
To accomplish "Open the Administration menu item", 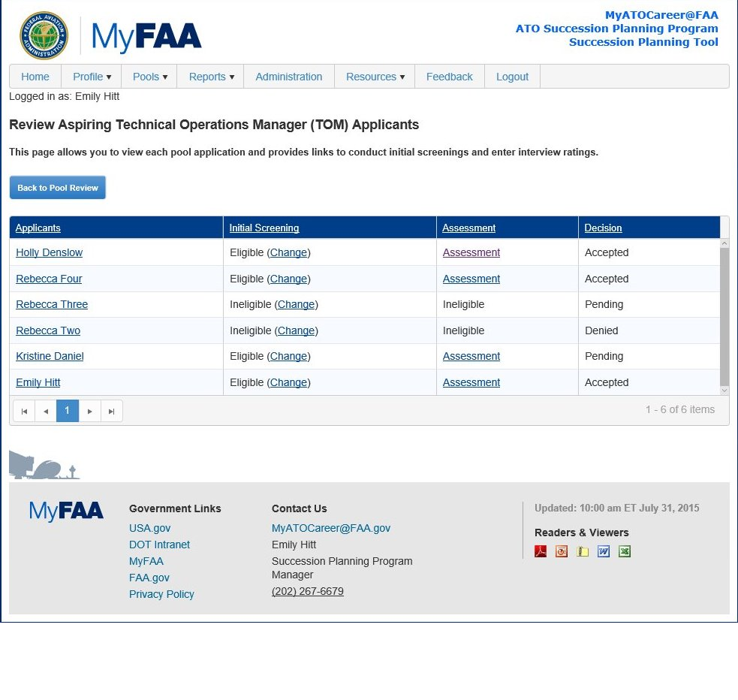I will [289, 77].
